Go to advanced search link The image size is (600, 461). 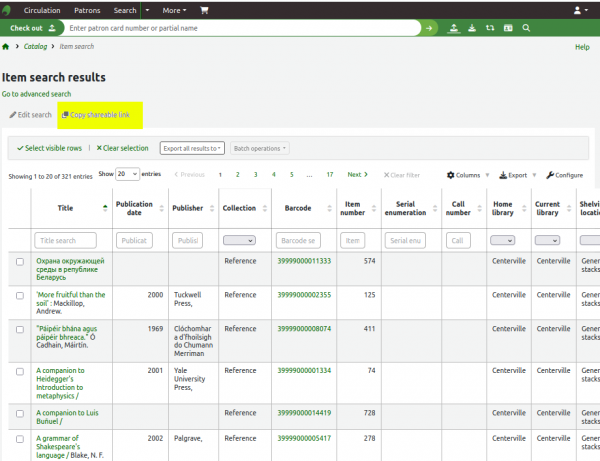point(36,94)
